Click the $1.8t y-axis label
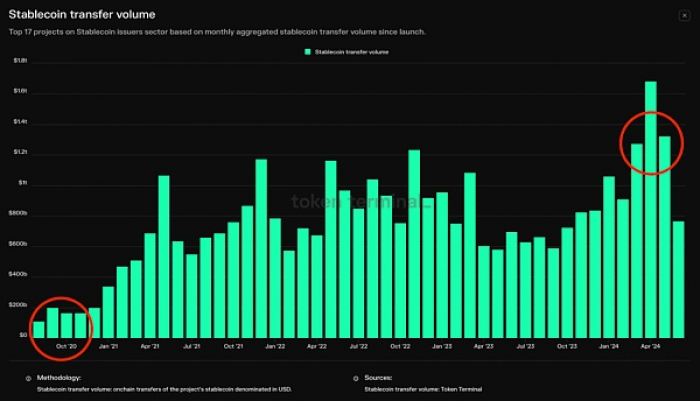 point(21,60)
